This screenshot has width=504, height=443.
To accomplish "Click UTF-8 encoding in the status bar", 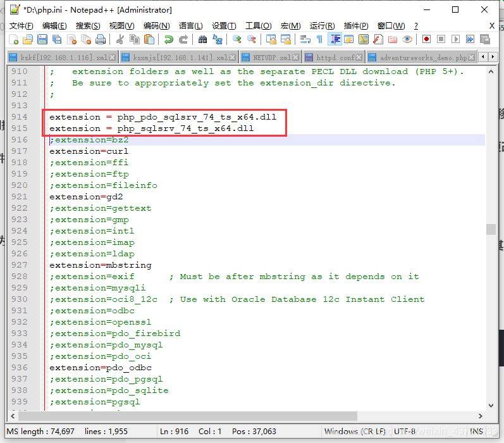I will point(405,431).
